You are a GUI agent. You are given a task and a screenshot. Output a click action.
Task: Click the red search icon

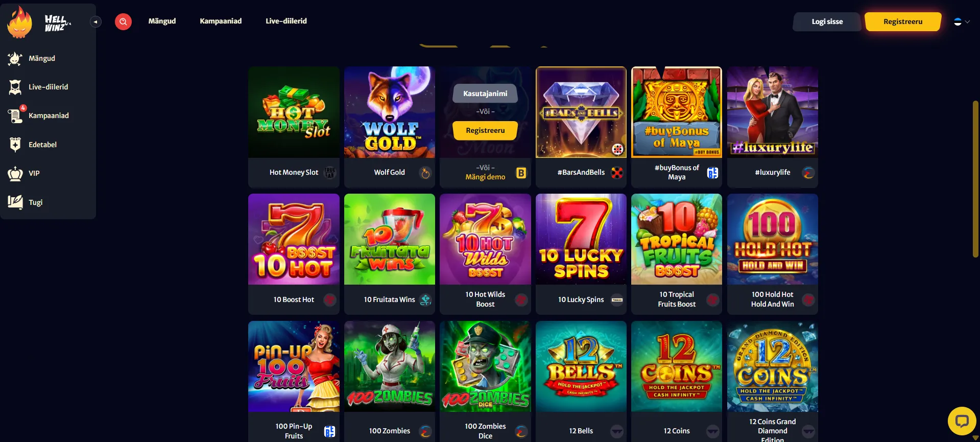pos(123,21)
